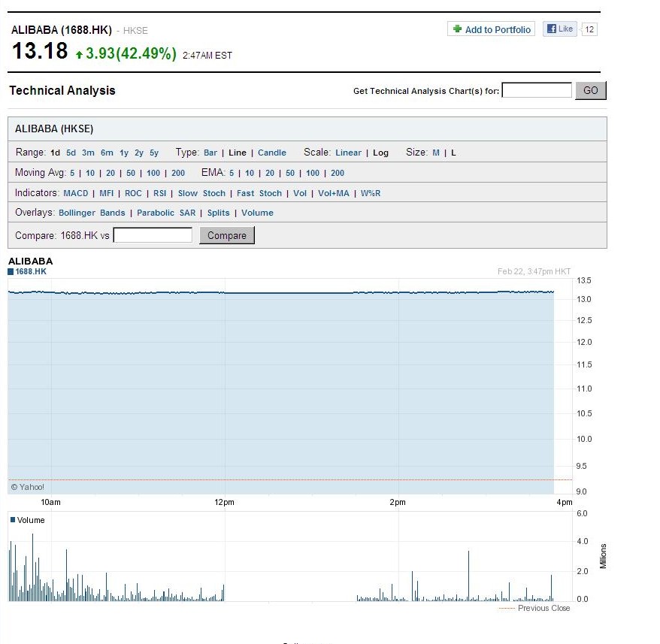
Task: Overlay Parabolic SAR on chart
Action: [x=166, y=213]
